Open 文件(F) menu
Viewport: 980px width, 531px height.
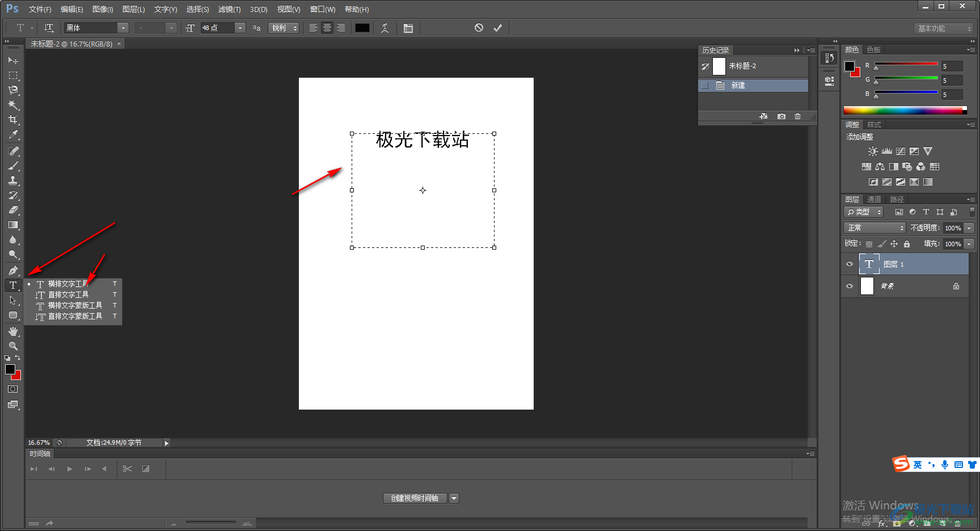[x=40, y=9]
